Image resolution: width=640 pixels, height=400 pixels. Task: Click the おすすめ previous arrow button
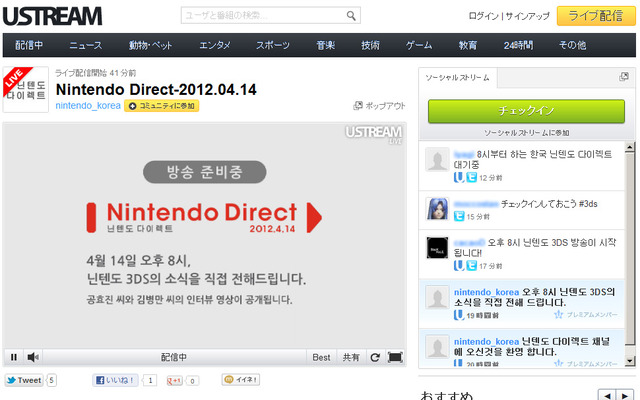(607, 395)
